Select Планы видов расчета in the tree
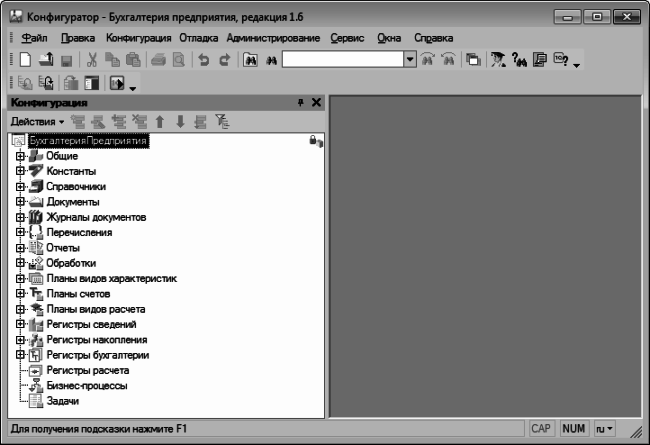The image size is (650, 445). tap(96, 309)
